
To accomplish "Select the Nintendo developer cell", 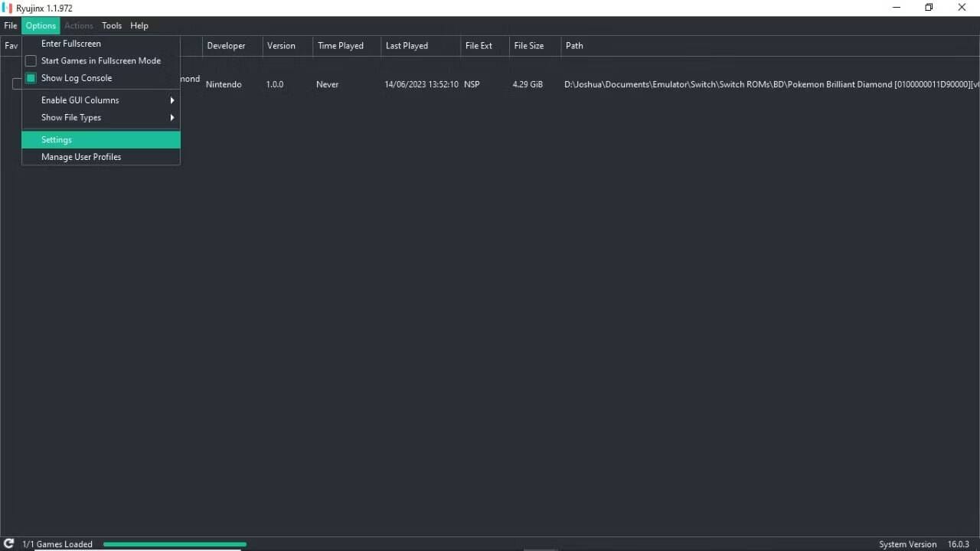I will click(x=224, y=84).
